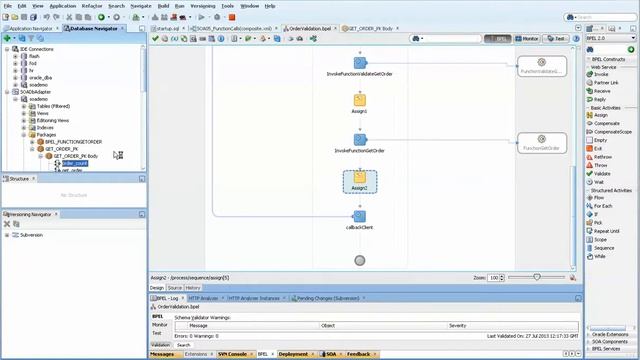Click the top-right Search input field
640x360 pixels.
pos(607,17)
